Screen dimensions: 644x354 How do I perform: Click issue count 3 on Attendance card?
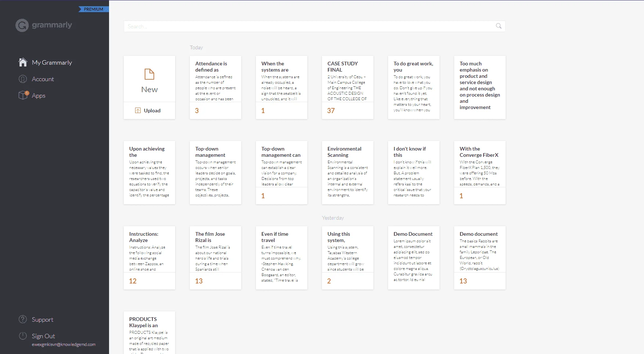tap(197, 111)
